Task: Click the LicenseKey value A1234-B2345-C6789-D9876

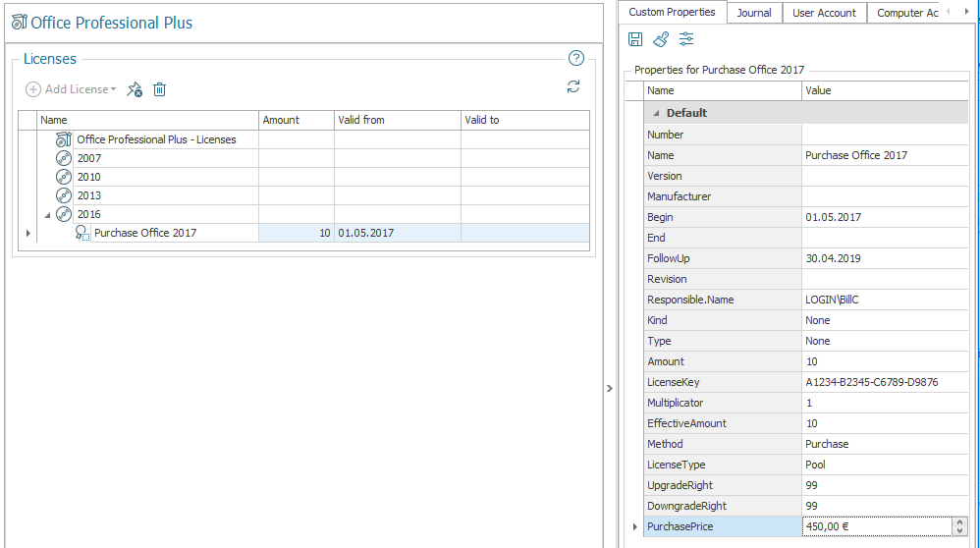Action: (885, 382)
